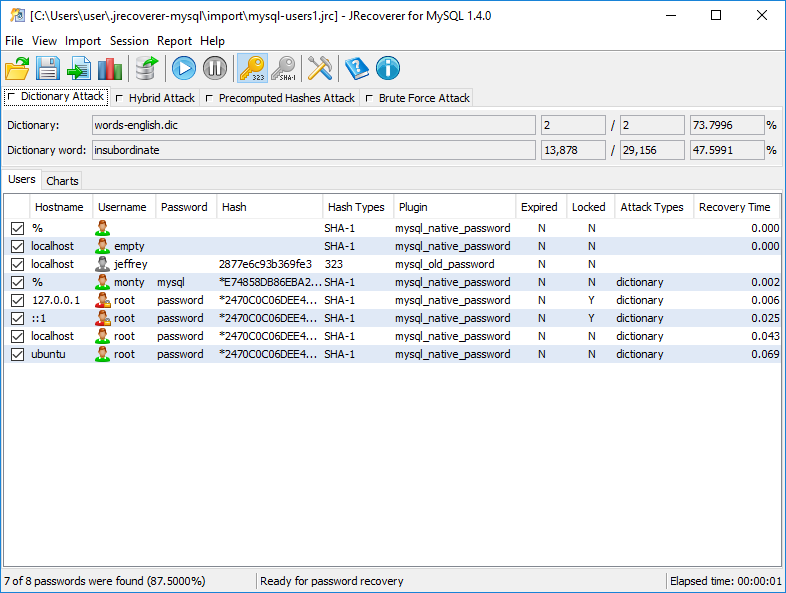The image size is (786, 593).
Task: Click the user icon for localhost root
Action: point(102,336)
